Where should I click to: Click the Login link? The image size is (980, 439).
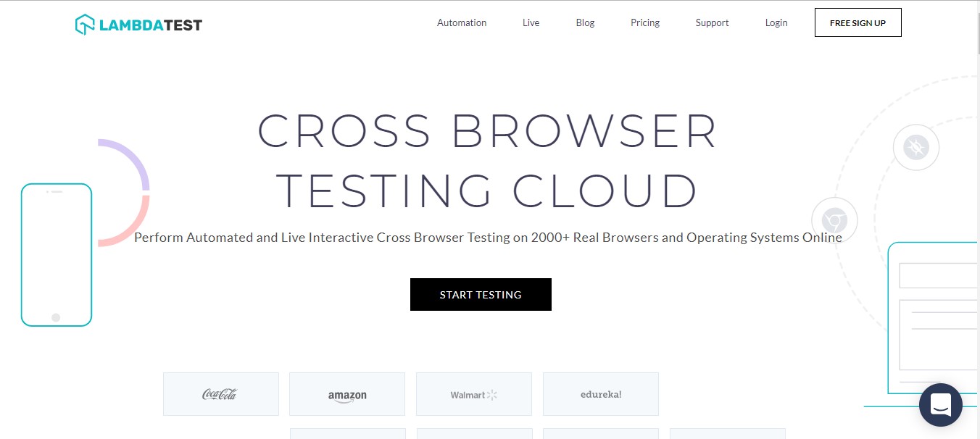pos(776,22)
